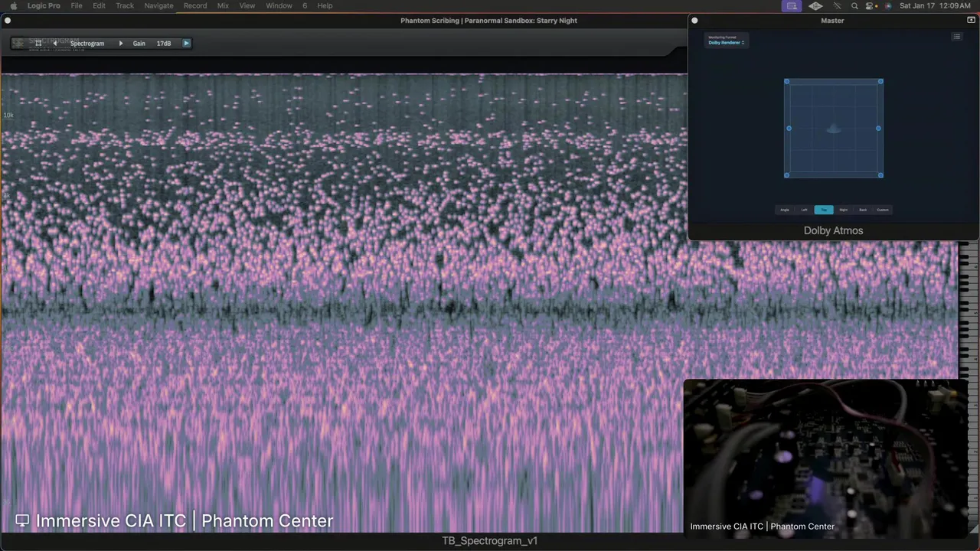Image resolution: width=980 pixels, height=551 pixels.
Task: Open the Monitoring Format Dolby Renderer dropdown
Action: (x=726, y=40)
